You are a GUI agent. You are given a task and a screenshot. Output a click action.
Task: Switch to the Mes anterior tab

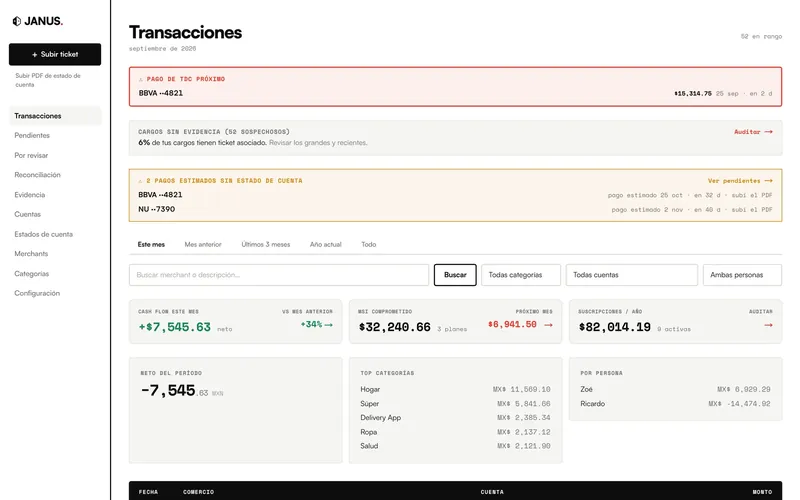click(203, 244)
